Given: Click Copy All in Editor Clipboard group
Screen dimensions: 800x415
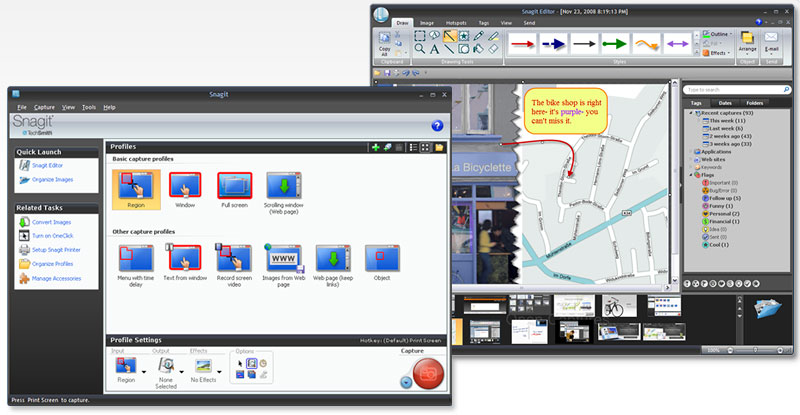Looking at the screenshot, I should tap(385, 43).
